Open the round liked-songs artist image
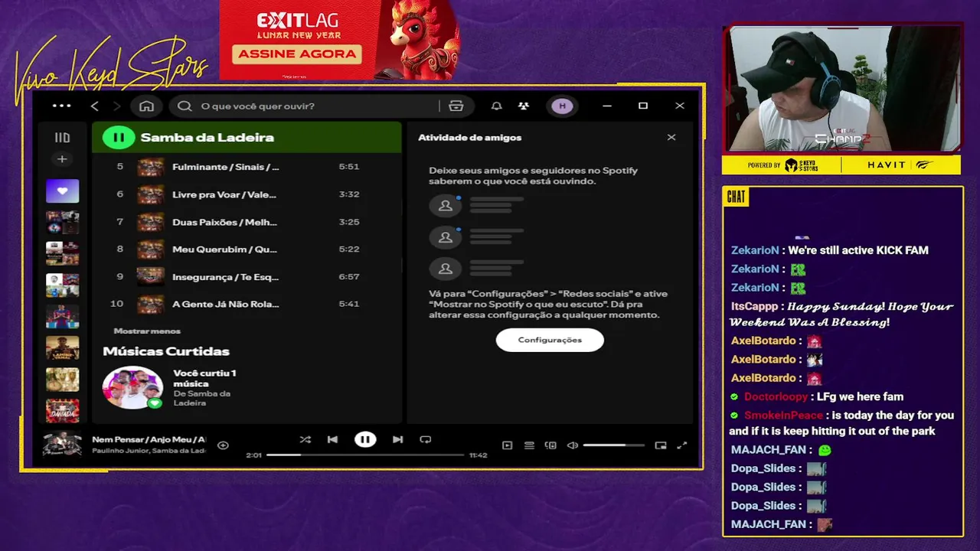Image resolution: width=980 pixels, height=551 pixels. pos(132,387)
